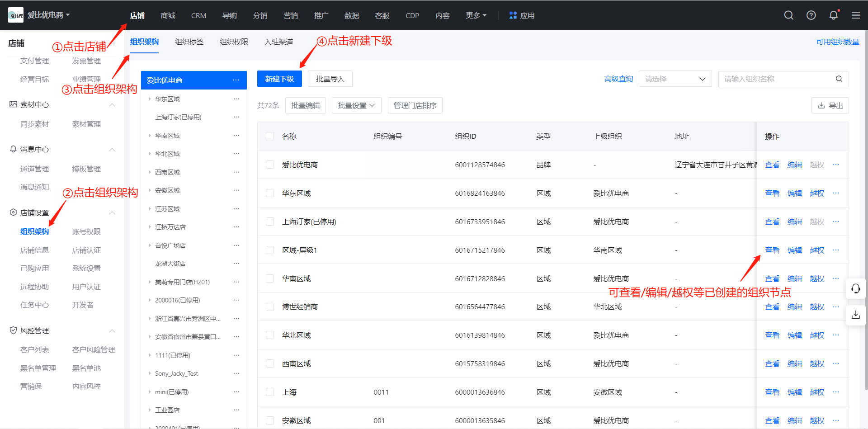
Task: Open the 爱比优电商 store switcher dropdown
Action: click(x=48, y=15)
